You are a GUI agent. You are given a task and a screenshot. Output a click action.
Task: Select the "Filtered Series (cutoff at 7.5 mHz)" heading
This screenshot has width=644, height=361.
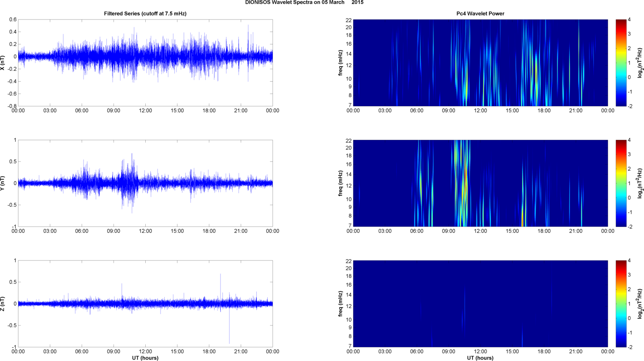145,14
